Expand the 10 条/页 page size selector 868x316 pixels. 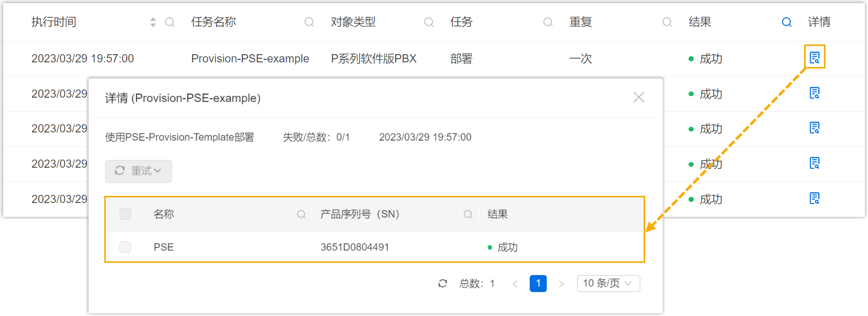pos(608,283)
